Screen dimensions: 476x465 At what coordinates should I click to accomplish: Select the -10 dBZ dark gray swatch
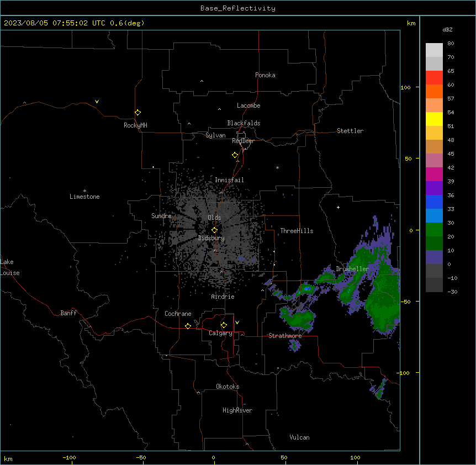tap(434, 284)
